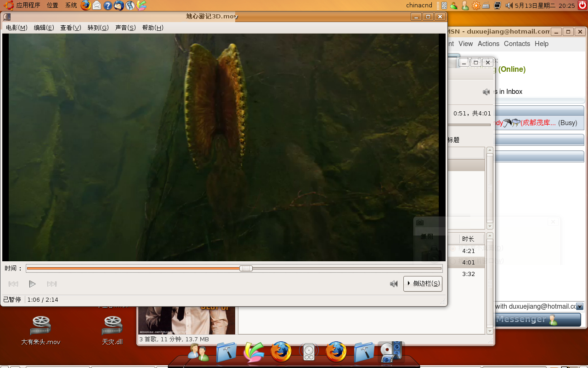
Task: Open the 声音(S) sound menu
Action: click(125, 28)
